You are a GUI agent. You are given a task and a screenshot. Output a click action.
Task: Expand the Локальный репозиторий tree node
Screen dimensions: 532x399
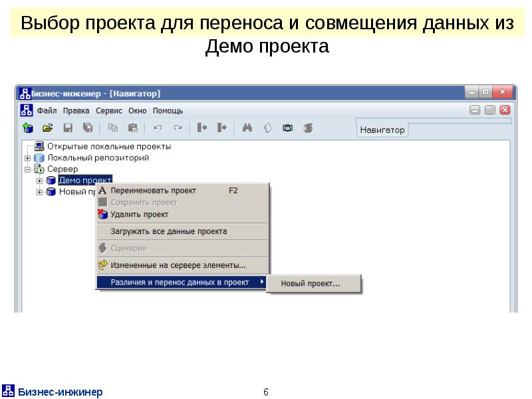28,158
